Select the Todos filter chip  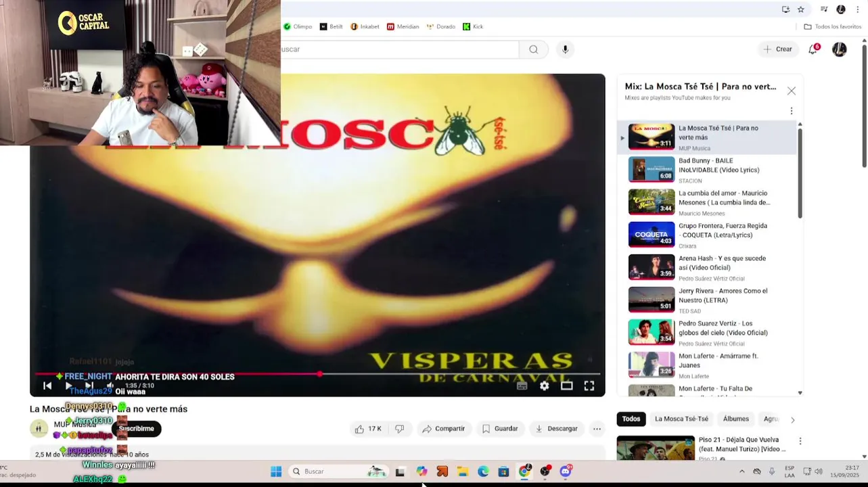click(631, 419)
